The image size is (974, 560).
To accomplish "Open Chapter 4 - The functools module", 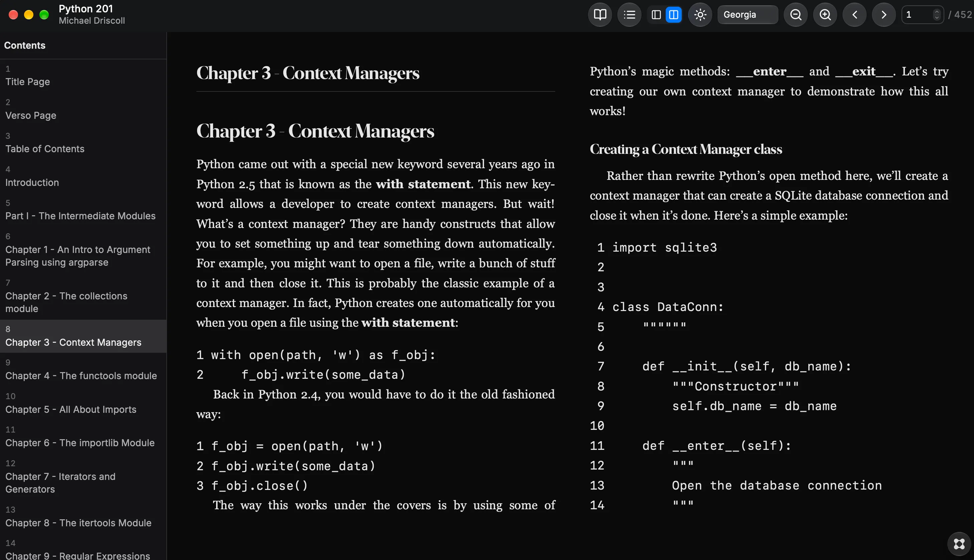I will [83, 370].
